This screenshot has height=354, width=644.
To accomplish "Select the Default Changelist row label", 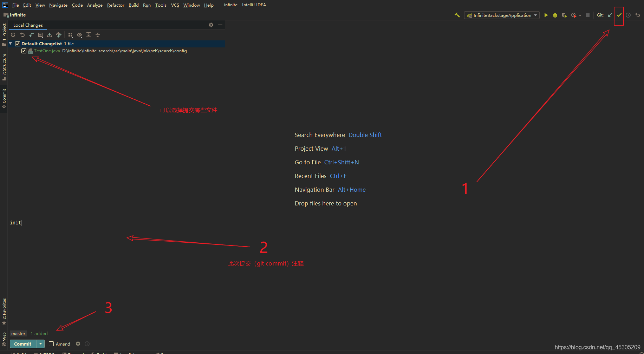I will tap(41, 44).
